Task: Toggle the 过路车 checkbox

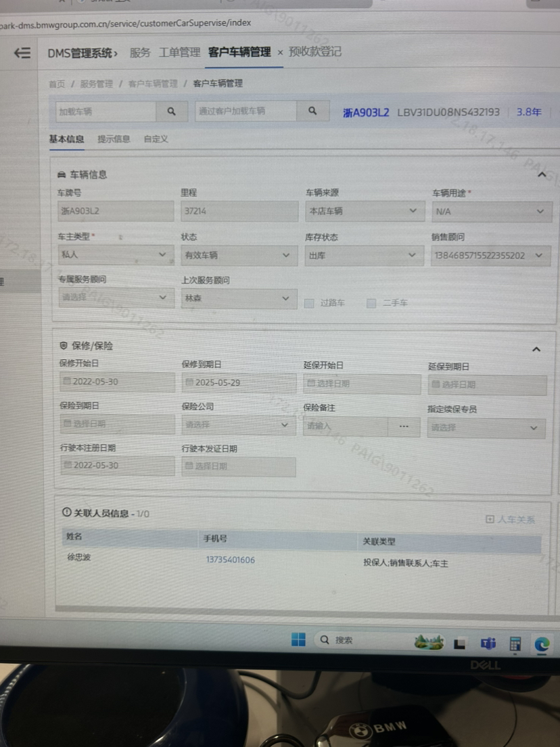Action: (x=309, y=303)
